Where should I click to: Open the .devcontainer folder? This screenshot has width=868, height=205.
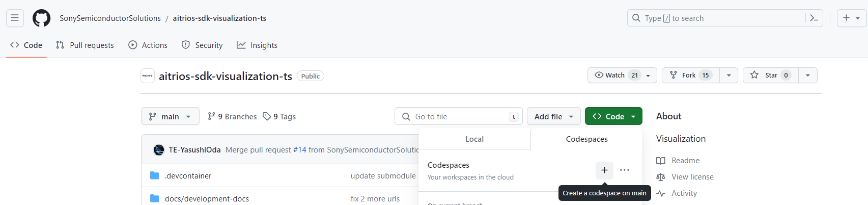click(188, 176)
